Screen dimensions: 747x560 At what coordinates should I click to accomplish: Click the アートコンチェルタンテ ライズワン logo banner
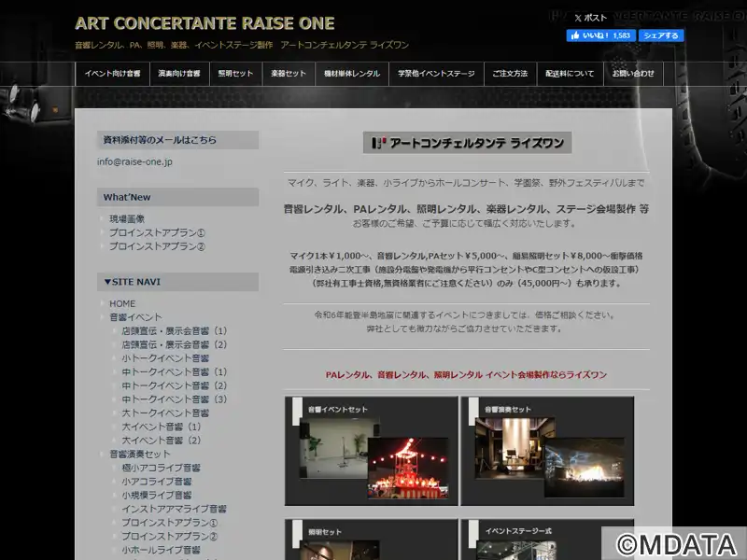468,143
